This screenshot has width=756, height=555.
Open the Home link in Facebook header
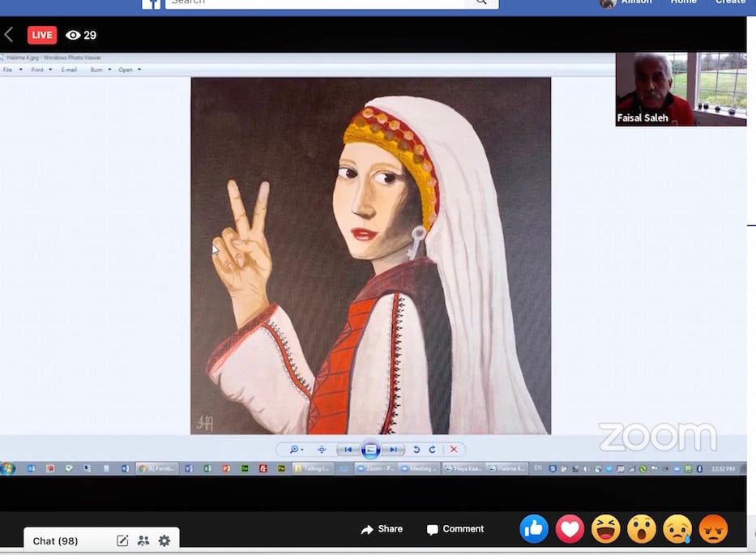[x=683, y=2]
